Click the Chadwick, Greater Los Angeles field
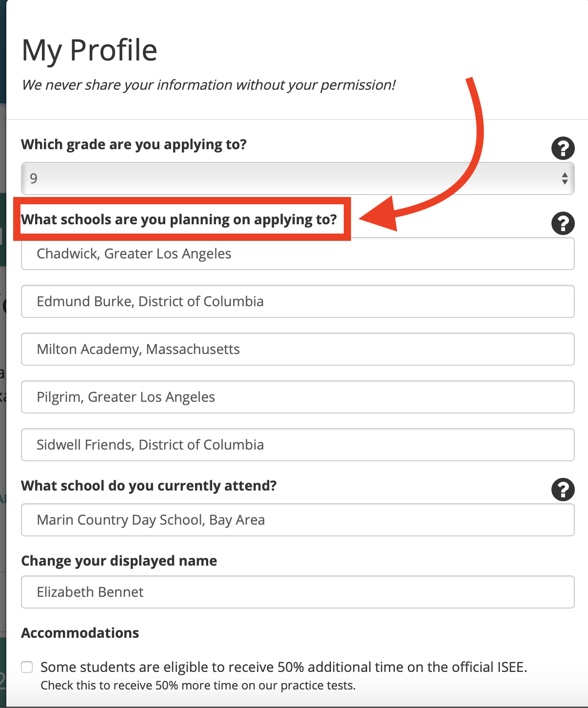Image resolution: width=588 pixels, height=708 pixels. pyautogui.click(x=298, y=254)
